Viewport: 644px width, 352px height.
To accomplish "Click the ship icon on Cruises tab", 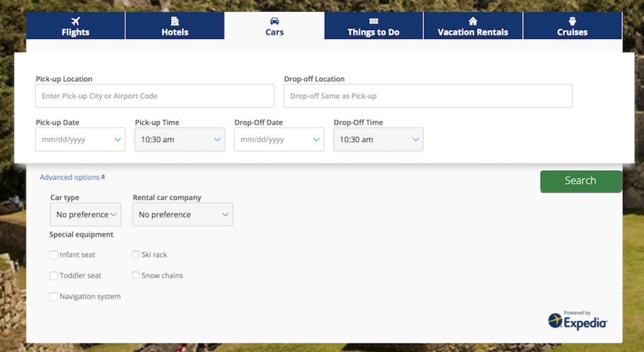I will (572, 21).
